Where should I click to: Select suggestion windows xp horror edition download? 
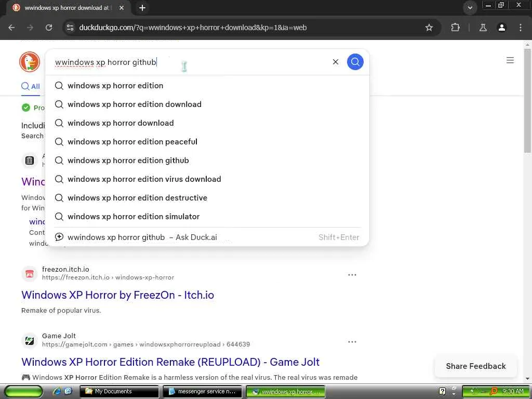coord(207,104)
